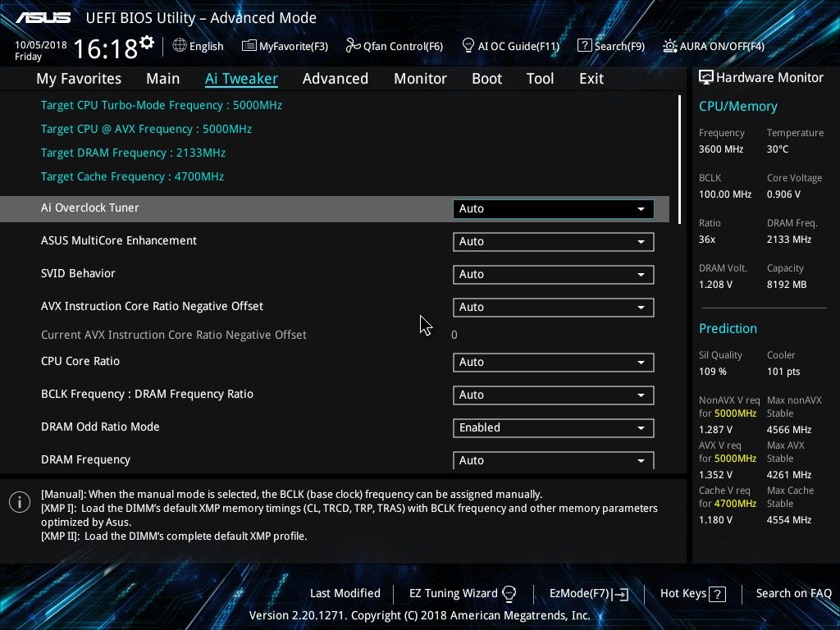This screenshot has width=840, height=630.
Task: Click the Max Cache Stable 4554 MHz value
Action: point(789,520)
